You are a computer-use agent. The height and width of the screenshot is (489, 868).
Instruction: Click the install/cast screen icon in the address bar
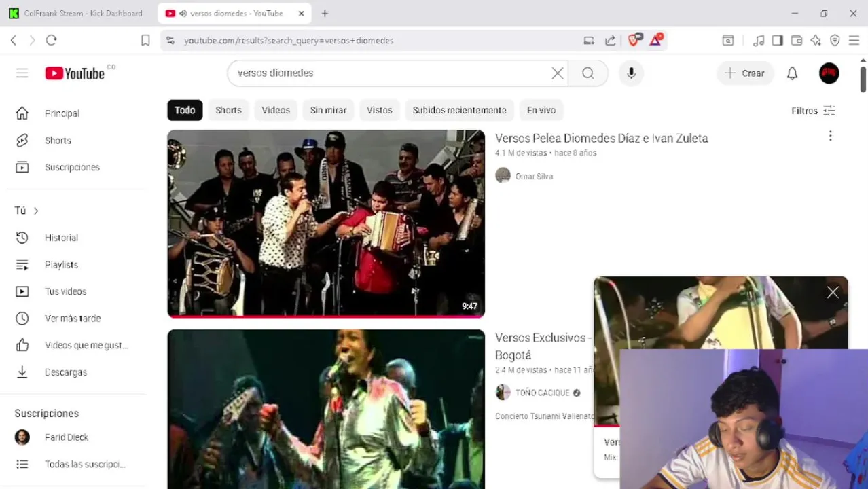tap(589, 41)
